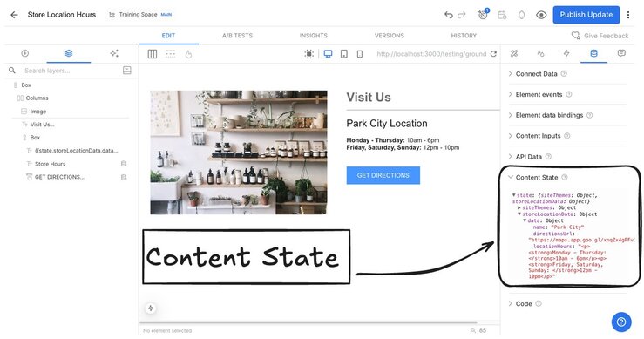The height and width of the screenshot is (339, 644).
Task: Toggle the columns layout view icon
Action: pyautogui.click(x=153, y=54)
